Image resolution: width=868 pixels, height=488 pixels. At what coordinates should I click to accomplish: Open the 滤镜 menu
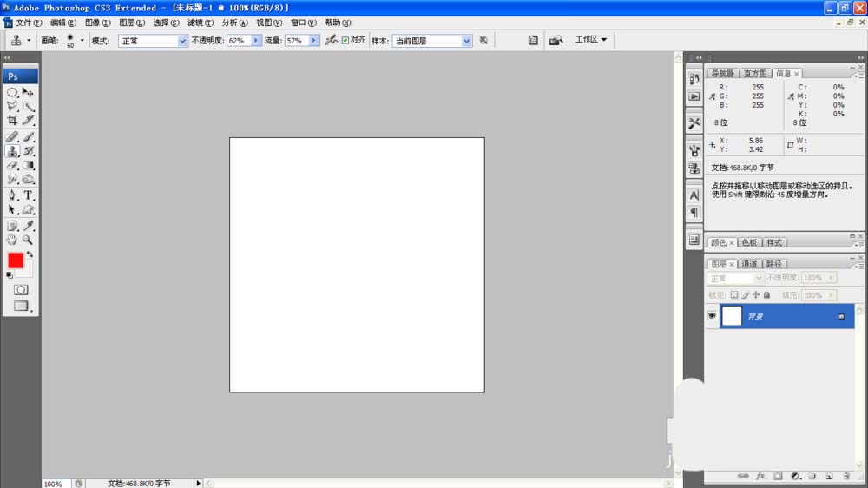click(201, 23)
